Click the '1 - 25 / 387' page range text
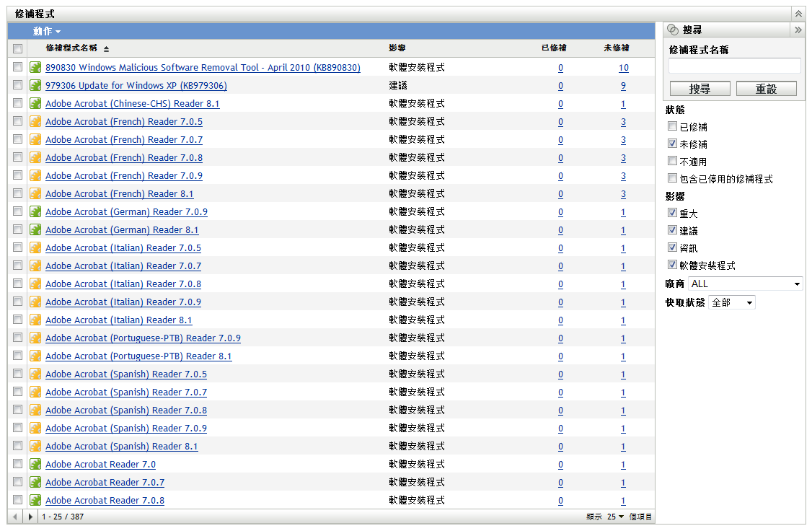The width and height of the screenshot is (812, 531). [x=63, y=517]
